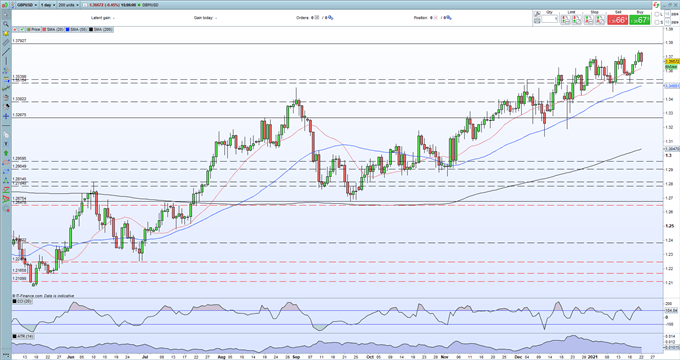Choose the green up arrow marker tool
Image resolution: width=680 pixels, height=360 pixels.
tap(6, 153)
